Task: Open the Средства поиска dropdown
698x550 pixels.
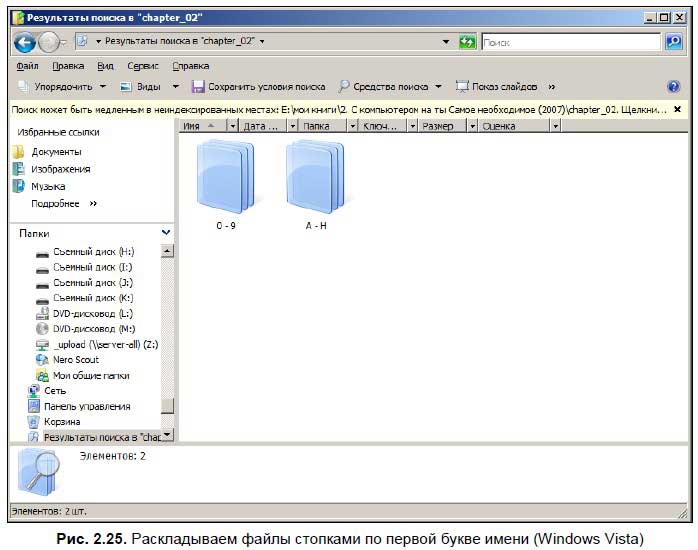Action: click(x=390, y=86)
